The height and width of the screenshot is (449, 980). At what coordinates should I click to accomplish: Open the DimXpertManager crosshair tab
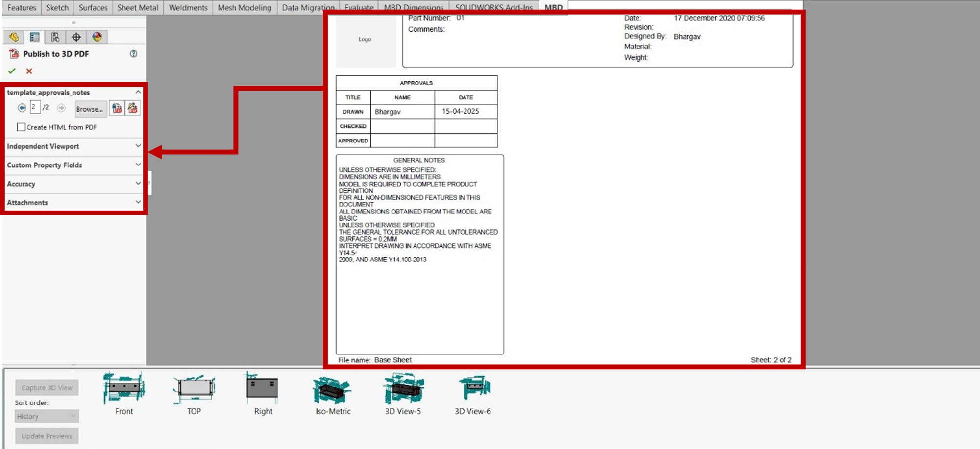pyautogui.click(x=76, y=37)
